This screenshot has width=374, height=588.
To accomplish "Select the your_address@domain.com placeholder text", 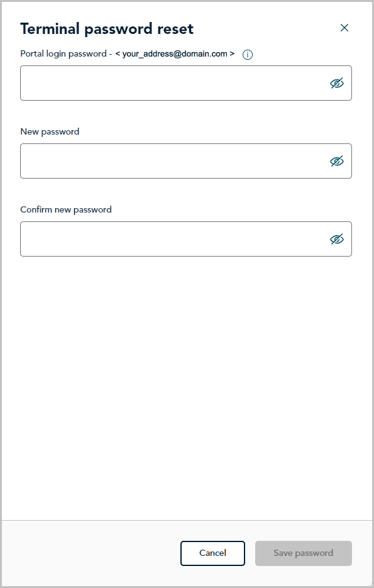I will click(x=175, y=54).
